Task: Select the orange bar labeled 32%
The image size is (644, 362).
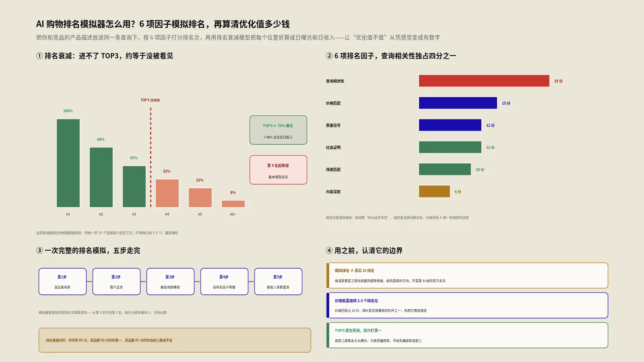Action: point(167,193)
